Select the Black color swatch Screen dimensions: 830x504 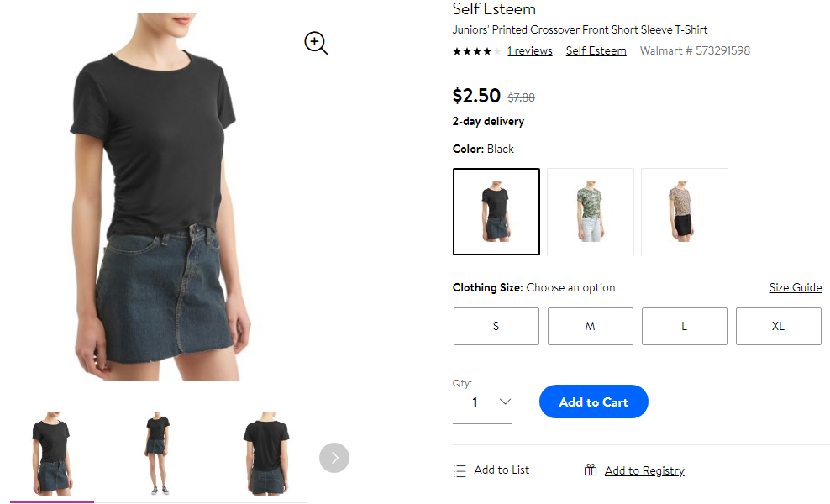point(496,212)
